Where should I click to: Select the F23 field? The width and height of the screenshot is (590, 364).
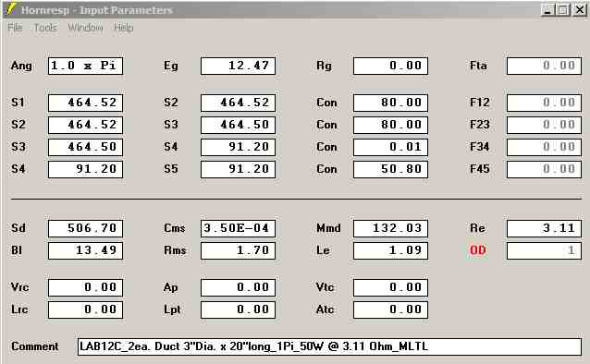(x=544, y=125)
